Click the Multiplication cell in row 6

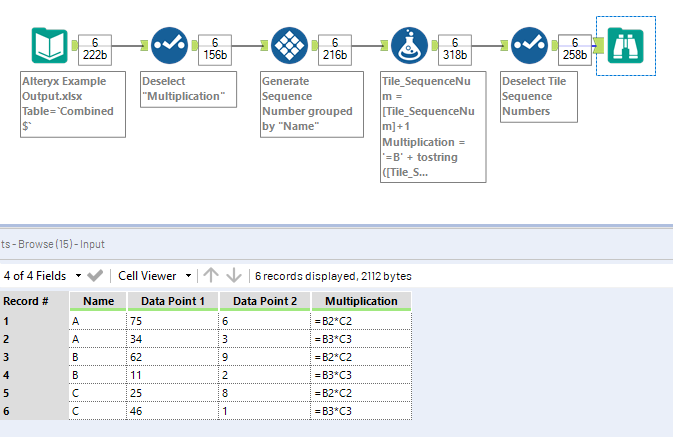click(x=361, y=411)
